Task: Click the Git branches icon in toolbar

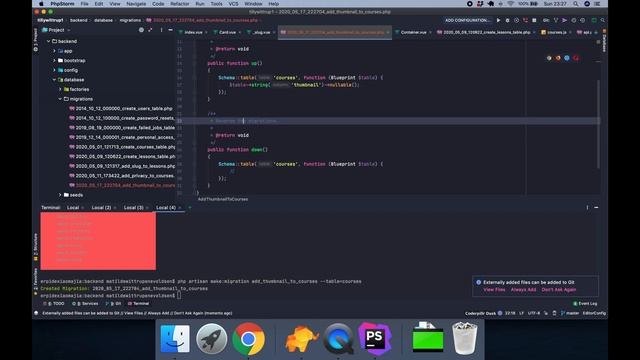Action: [556, 20]
